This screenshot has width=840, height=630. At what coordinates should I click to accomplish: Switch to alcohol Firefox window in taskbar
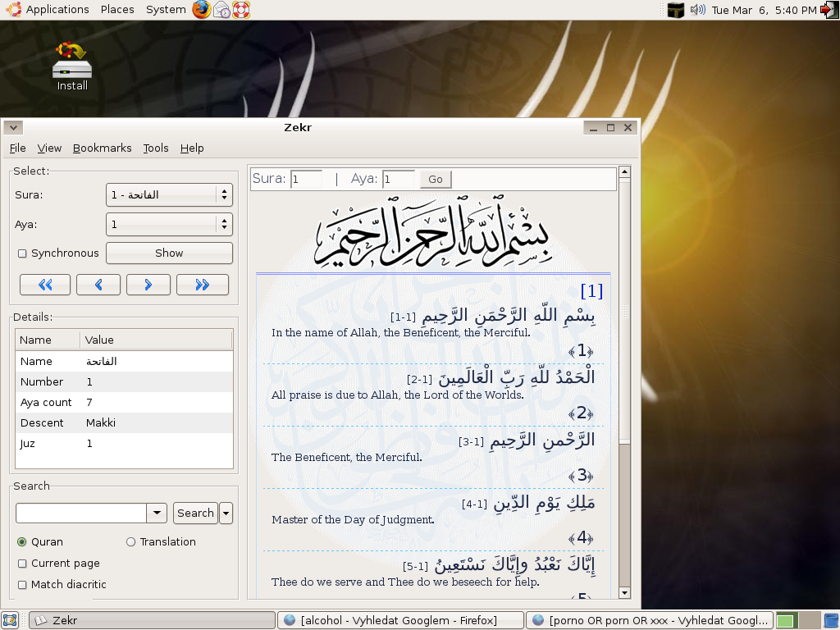400,620
